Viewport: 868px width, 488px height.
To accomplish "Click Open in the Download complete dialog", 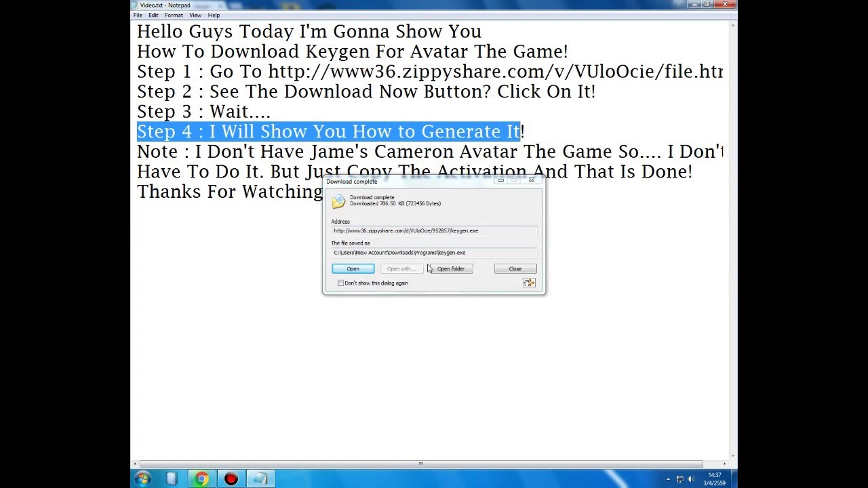I will pos(353,269).
